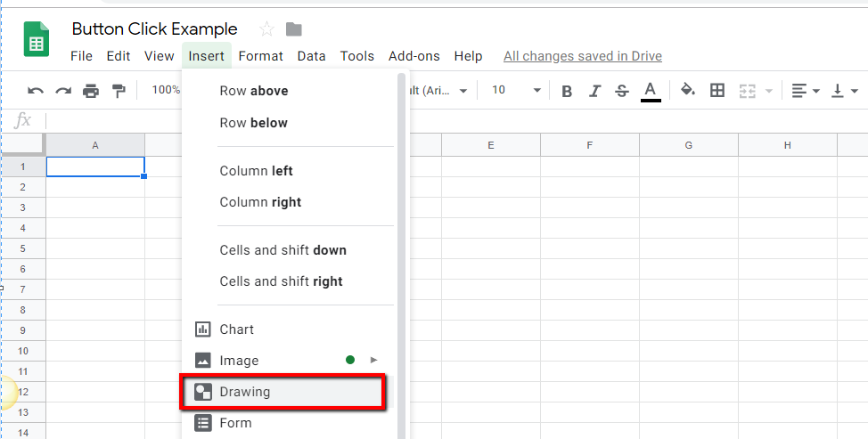Toggle bold formatting
Screen dimensions: 868x439
coord(567,90)
